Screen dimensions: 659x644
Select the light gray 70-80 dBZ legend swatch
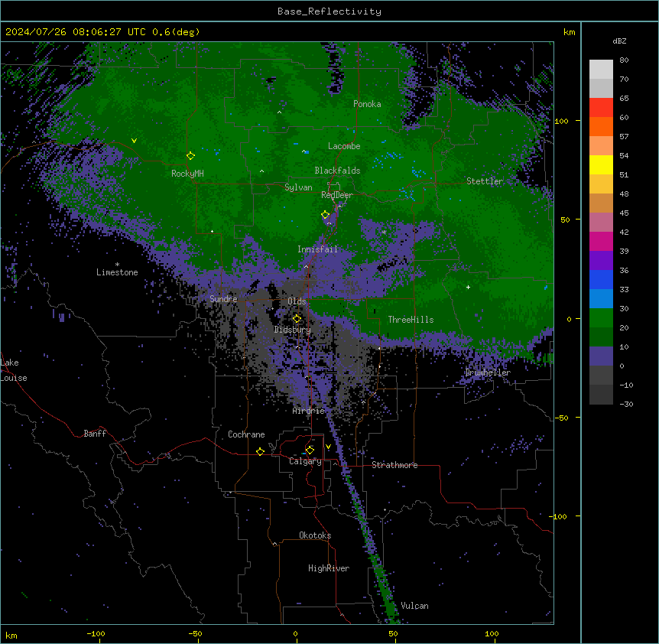(601, 70)
